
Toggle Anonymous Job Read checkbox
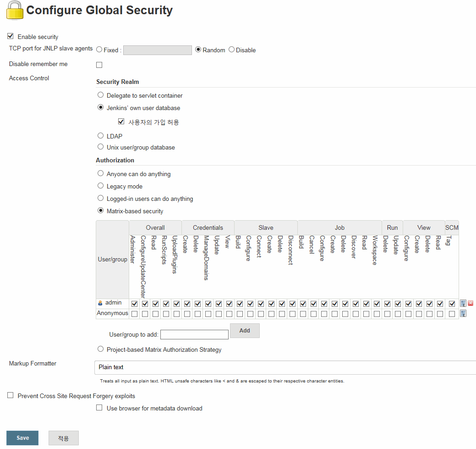tap(366, 314)
